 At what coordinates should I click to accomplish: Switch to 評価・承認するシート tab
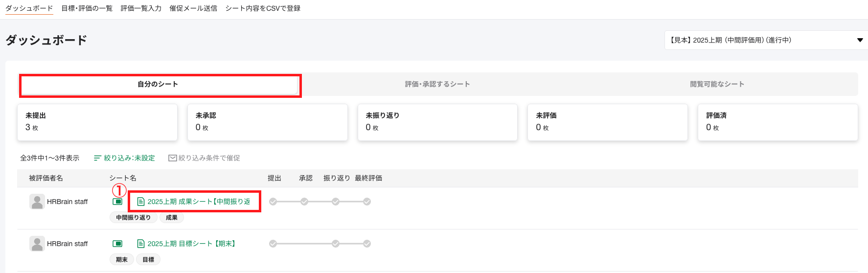pos(437,84)
